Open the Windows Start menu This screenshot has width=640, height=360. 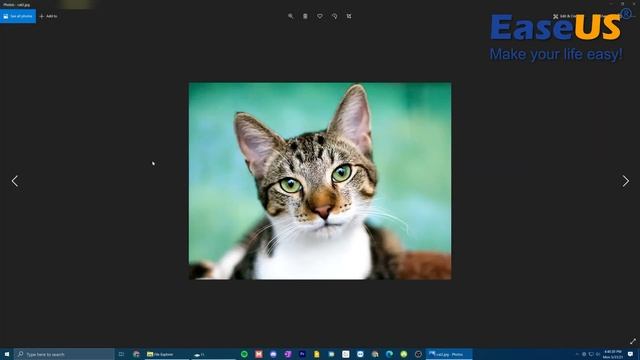(7, 354)
